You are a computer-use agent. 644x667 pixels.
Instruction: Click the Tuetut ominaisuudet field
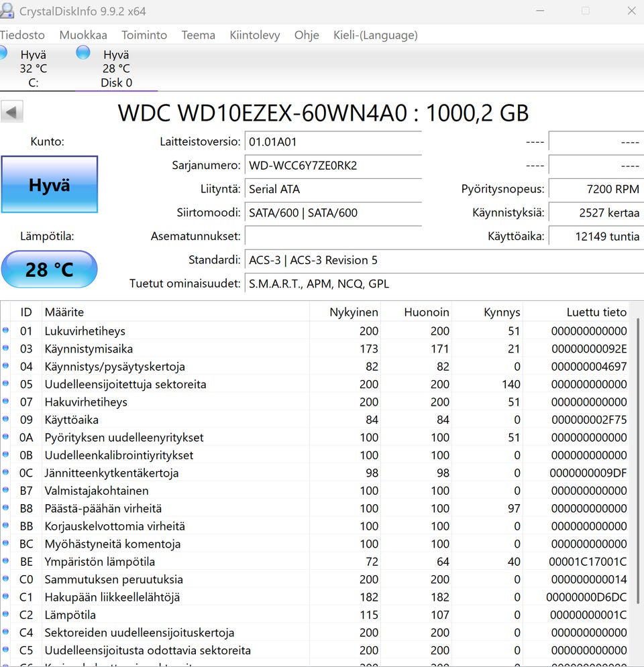point(444,284)
